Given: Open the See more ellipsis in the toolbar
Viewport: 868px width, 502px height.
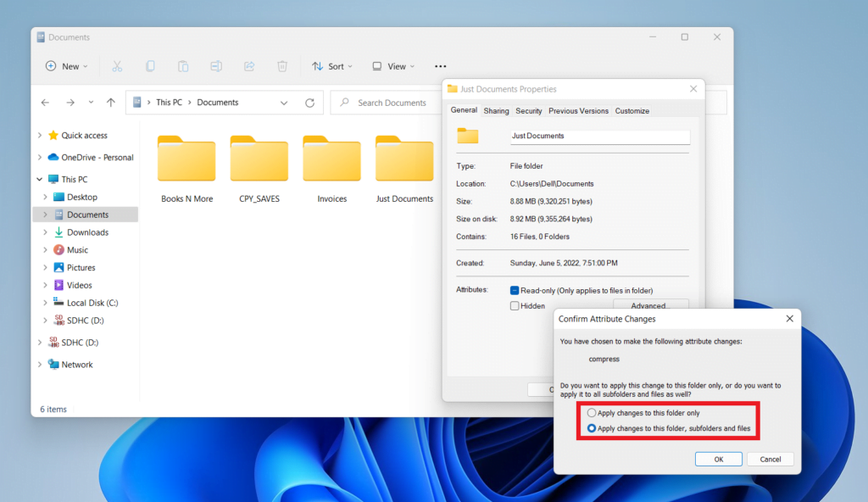Looking at the screenshot, I should 440,66.
